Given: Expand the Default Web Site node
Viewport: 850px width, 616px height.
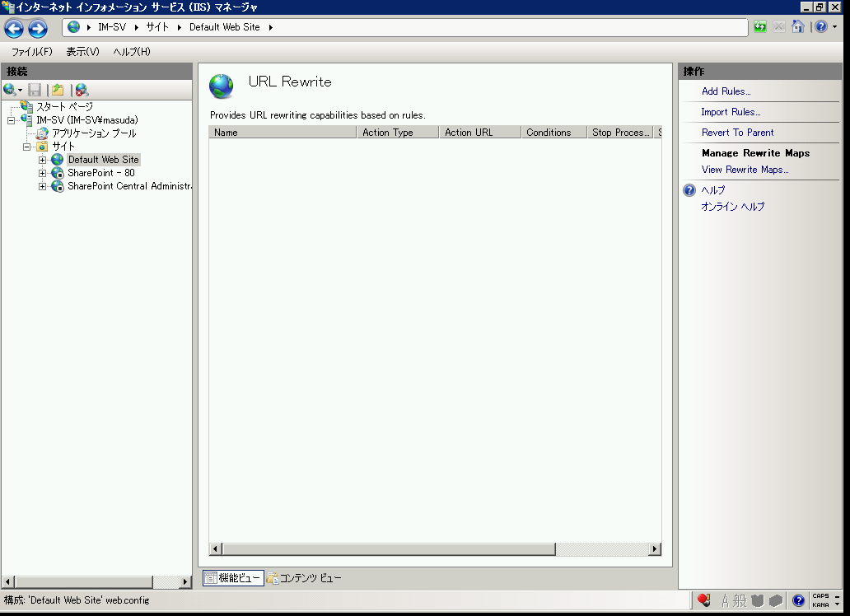Looking at the screenshot, I should (43, 160).
